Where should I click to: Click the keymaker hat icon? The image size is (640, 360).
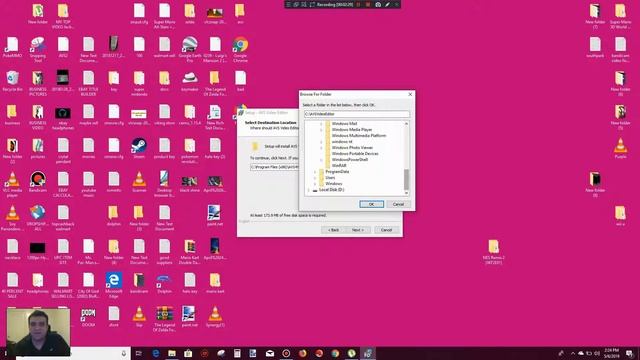(190, 81)
